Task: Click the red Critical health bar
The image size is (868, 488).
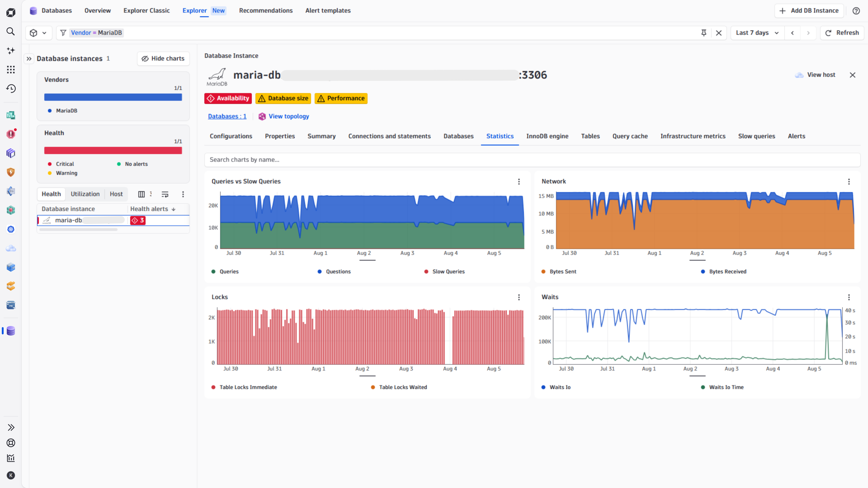Action: 113,150
